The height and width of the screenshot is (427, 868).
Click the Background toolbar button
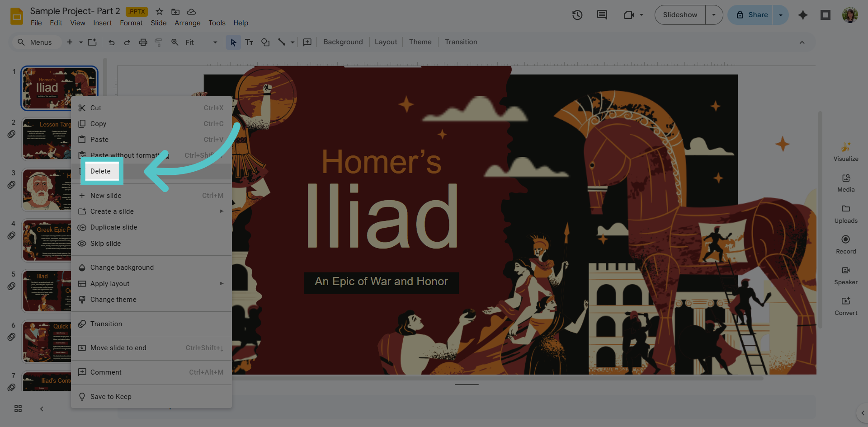(x=343, y=42)
